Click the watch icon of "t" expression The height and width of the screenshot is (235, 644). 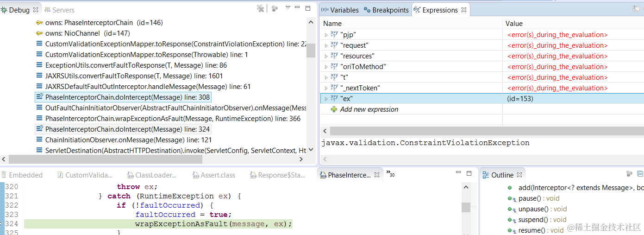click(334, 77)
